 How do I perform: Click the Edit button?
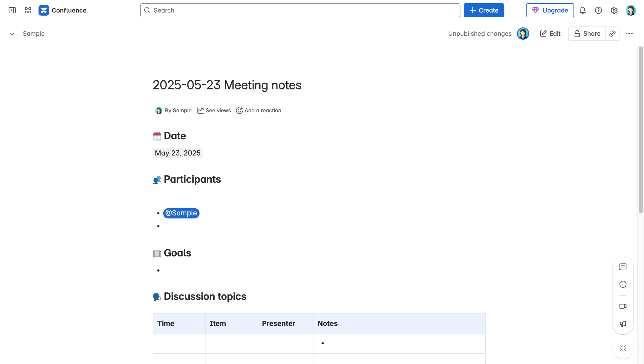tap(550, 34)
